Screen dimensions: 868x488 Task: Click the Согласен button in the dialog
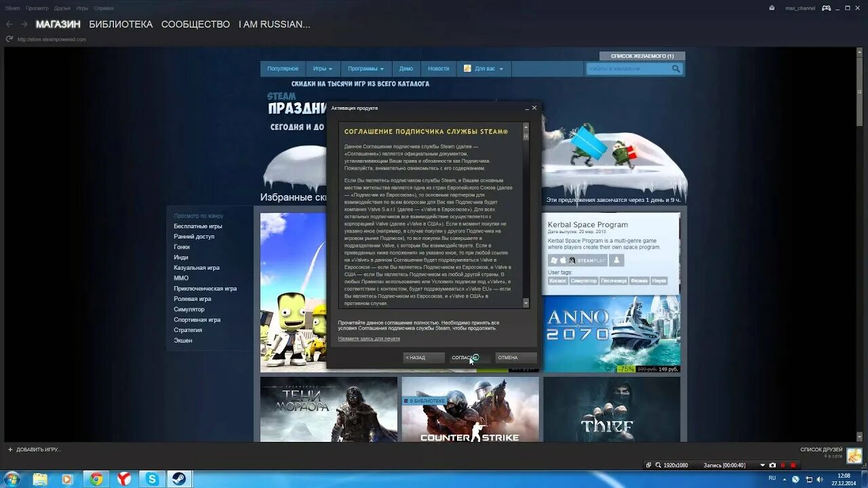coord(470,357)
